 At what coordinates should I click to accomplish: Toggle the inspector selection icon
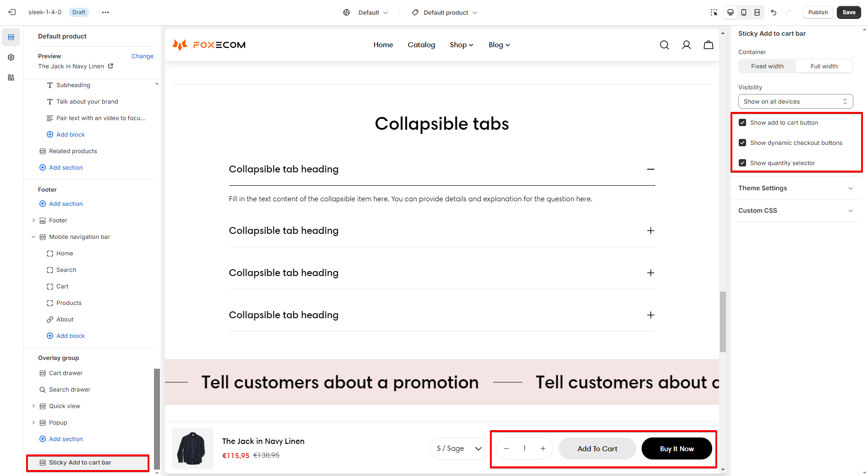pyautogui.click(x=714, y=12)
